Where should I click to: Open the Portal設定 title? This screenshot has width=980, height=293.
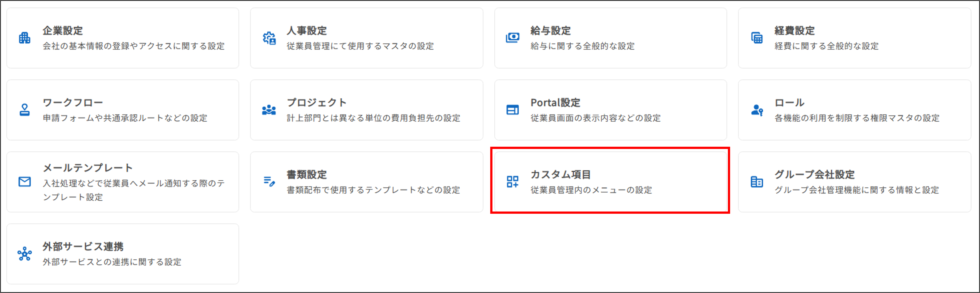pos(555,102)
